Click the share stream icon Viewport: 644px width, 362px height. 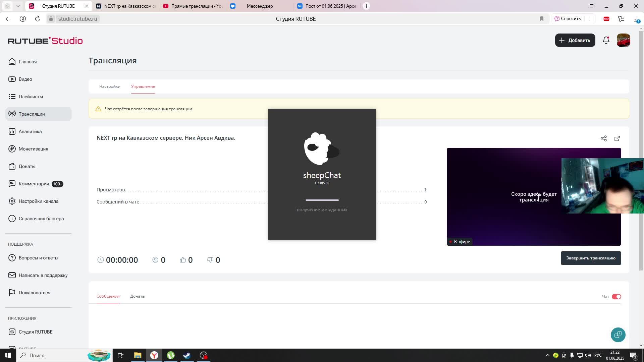(x=604, y=138)
